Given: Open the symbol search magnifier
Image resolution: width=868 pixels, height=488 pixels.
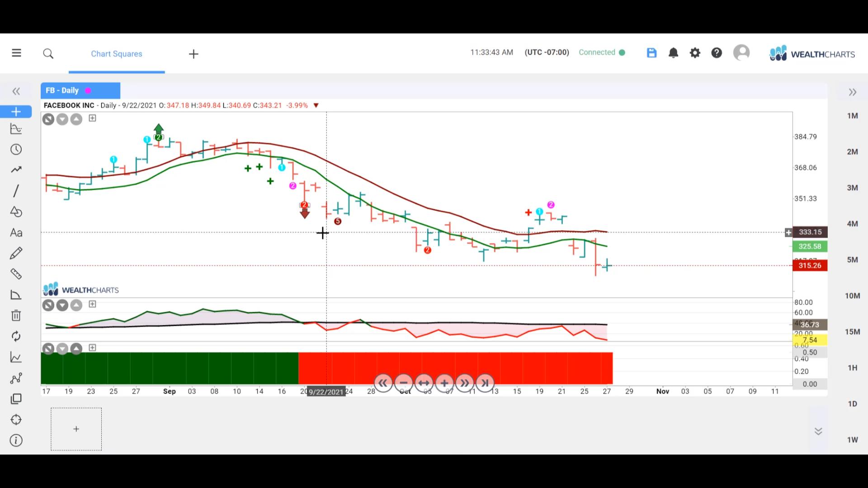Looking at the screenshot, I should [48, 54].
